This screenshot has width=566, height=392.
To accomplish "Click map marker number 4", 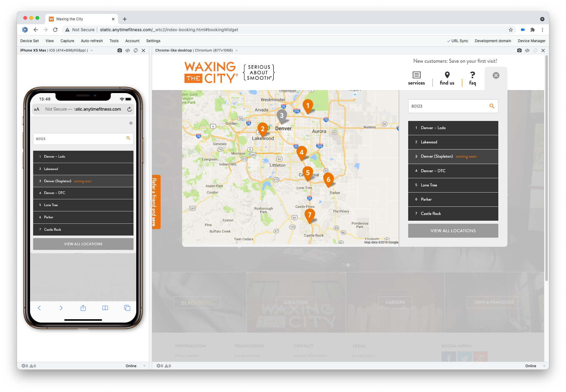I will point(301,153).
